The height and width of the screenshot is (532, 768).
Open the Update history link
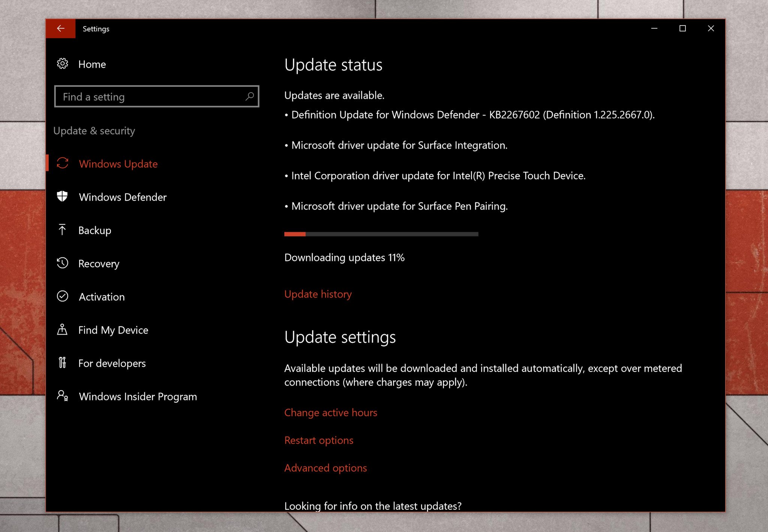coord(318,294)
